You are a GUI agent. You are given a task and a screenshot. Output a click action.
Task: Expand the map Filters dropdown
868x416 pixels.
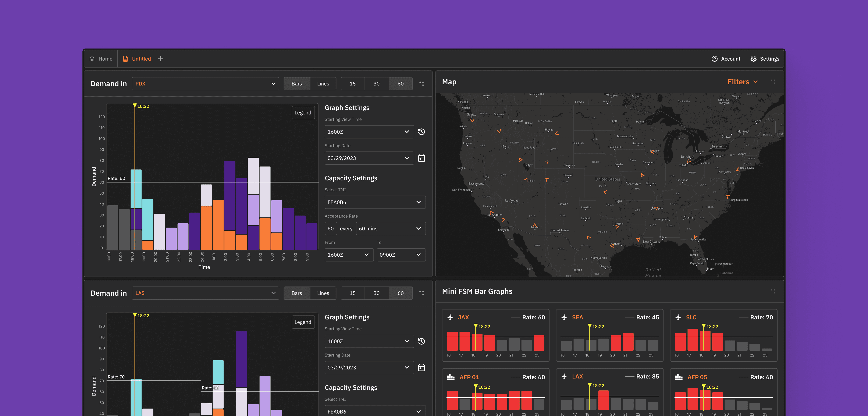(742, 82)
